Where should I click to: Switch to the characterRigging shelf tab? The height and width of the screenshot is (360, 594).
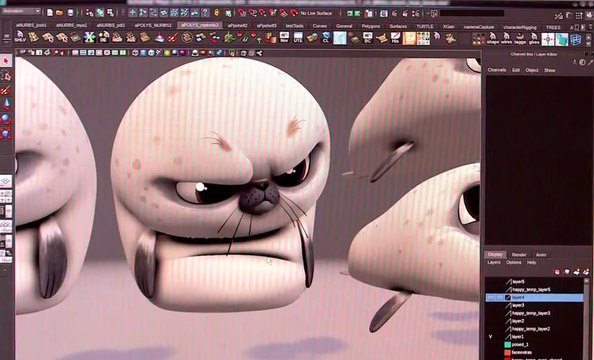pyautogui.click(x=520, y=27)
